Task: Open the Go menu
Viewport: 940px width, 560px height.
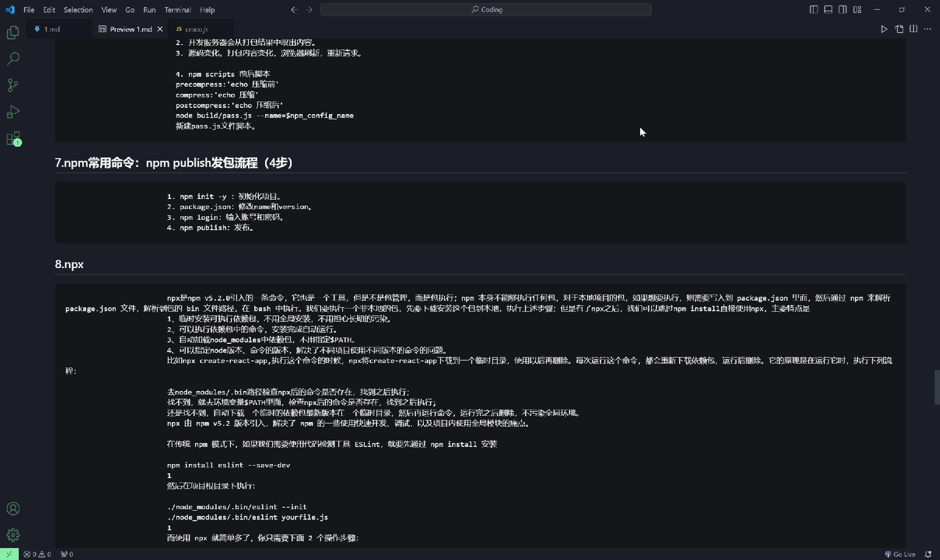Action: pos(130,9)
